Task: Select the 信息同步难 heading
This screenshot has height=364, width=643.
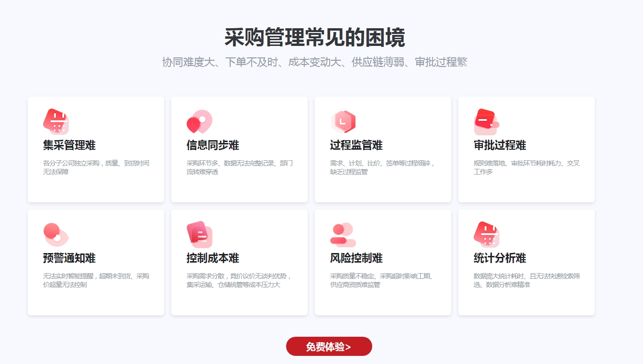Action: coord(213,145)
